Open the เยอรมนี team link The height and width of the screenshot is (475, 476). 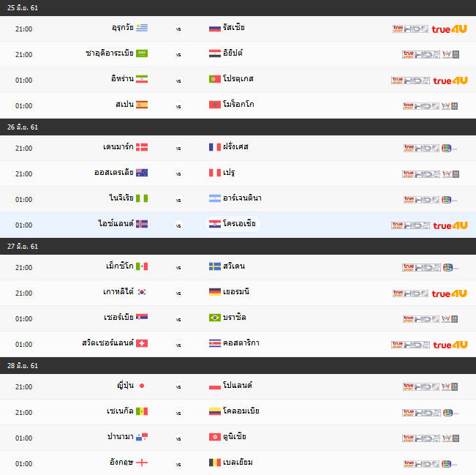coord(236,292)
